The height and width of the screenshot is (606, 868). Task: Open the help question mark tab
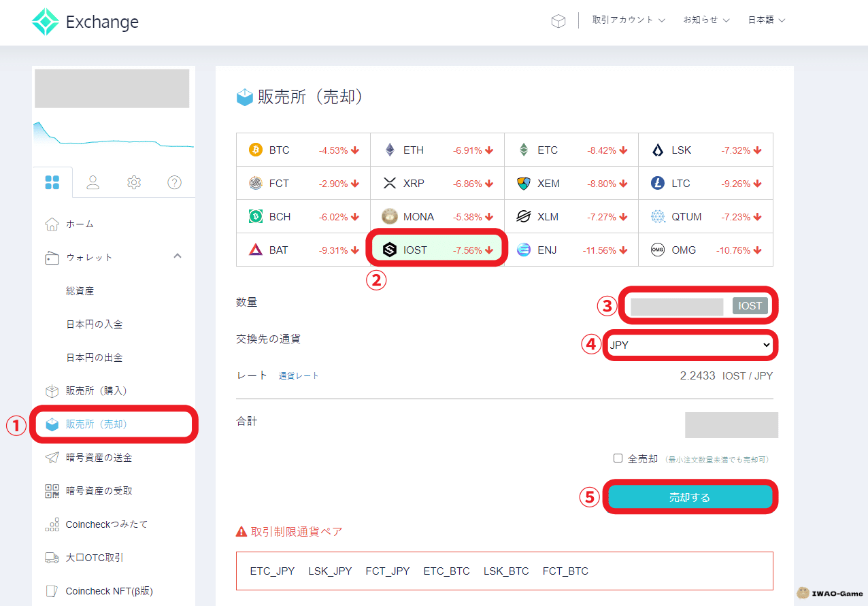175,182
